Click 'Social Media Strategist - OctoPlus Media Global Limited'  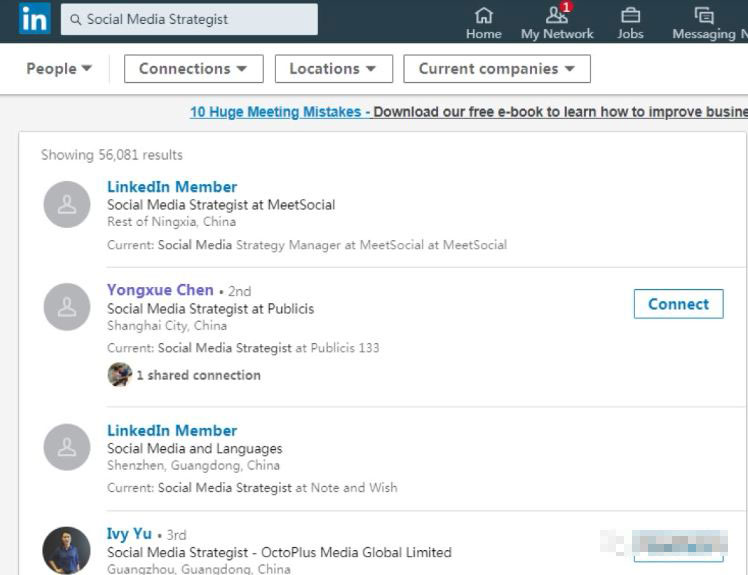[x=279, y=553]
